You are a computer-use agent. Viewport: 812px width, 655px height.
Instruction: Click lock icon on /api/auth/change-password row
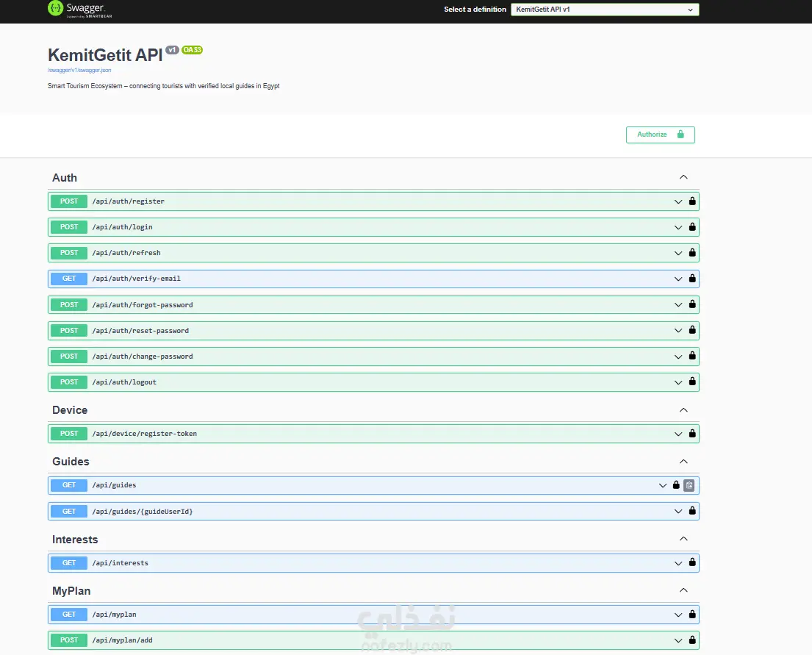pyautogui.click(x=692, y=356)
